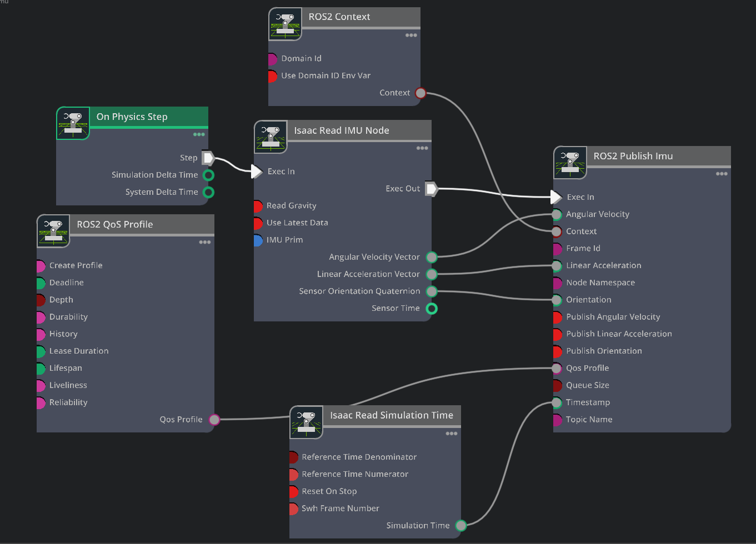Click the Step output arrow on On Physics Step

[x=209, y=158]
